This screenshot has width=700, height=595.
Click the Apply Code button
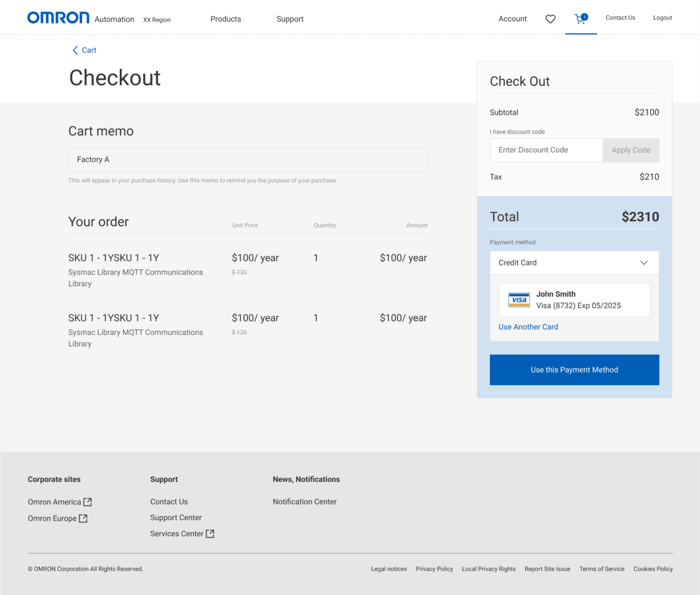(631, 150)
